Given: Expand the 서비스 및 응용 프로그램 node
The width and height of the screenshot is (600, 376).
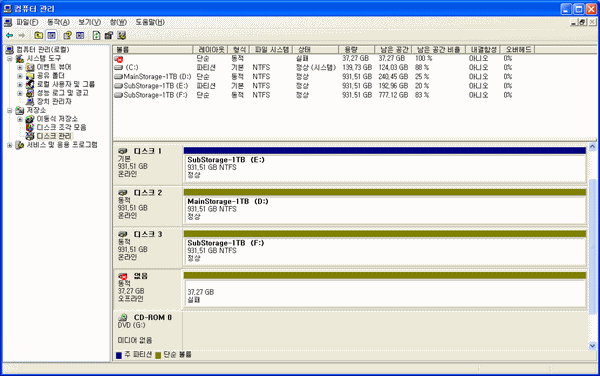Looking at the screenshot, I should coord(10,145).
